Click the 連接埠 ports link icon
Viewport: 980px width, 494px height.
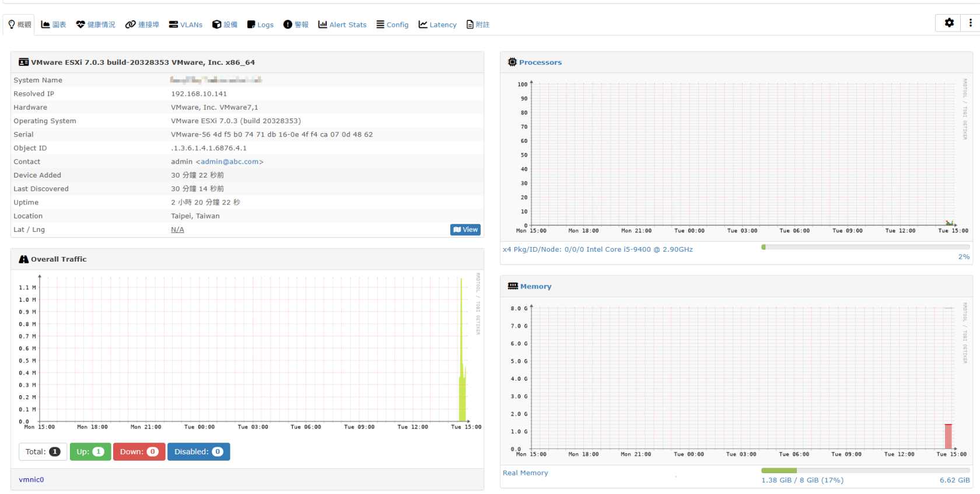tap(131, 25)
